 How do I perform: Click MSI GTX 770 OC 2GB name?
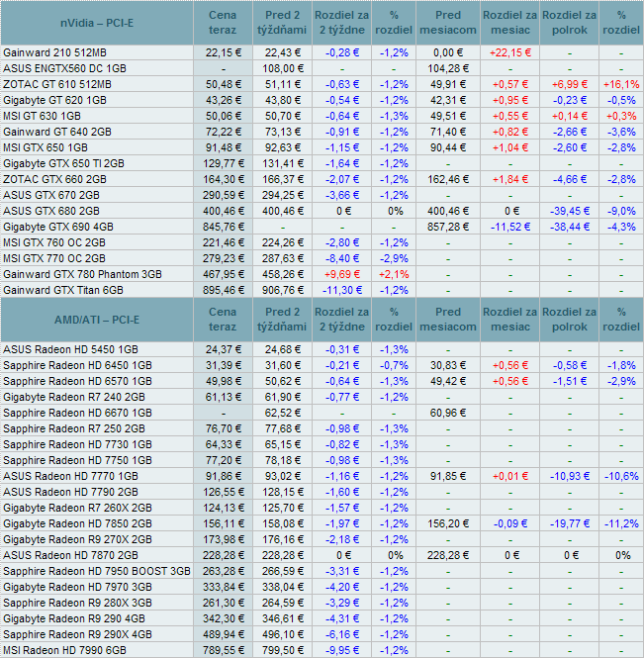tap(54, 259)
